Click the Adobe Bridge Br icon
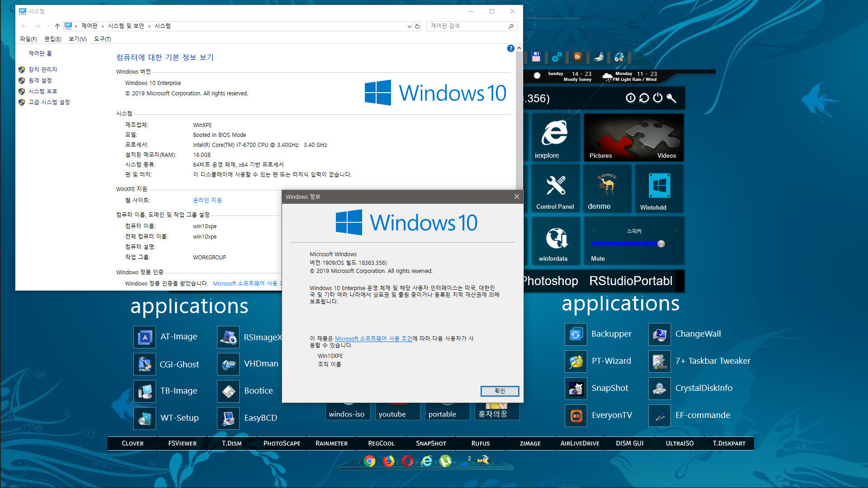This screenshot has height=488, width=868. click(577, 57)
